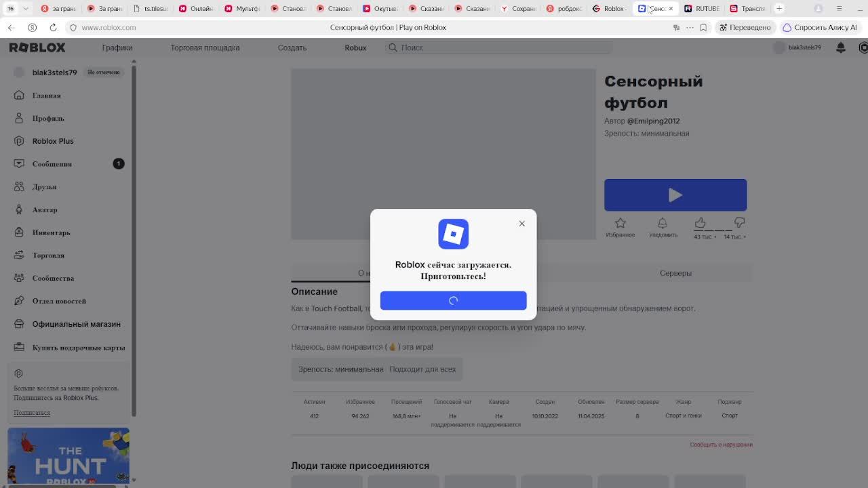The image size is (868, 488).
Task: Open Robux in the top navigation
Action: pyautogui.click(x=355, y=47)
